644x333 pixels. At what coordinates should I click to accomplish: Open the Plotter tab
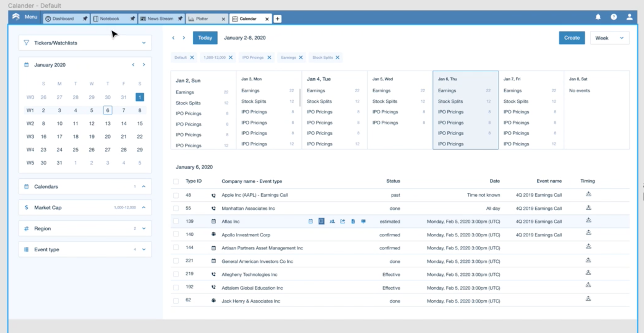202,19
